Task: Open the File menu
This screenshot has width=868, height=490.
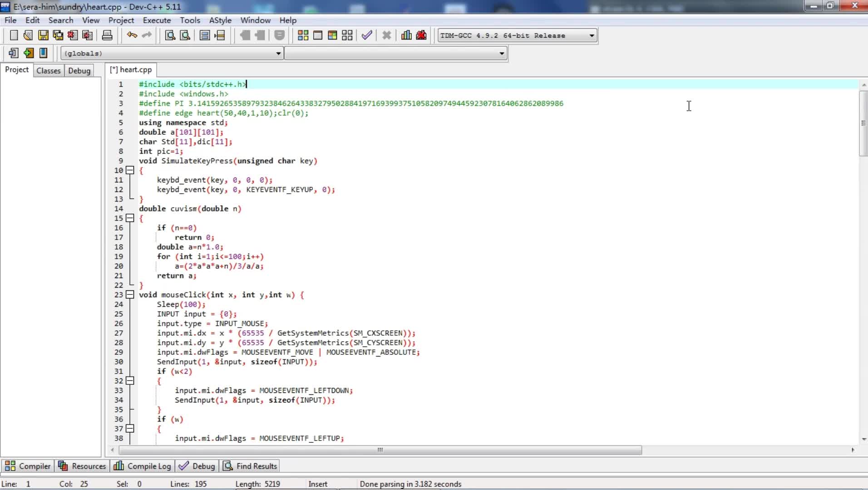Action: (10, 20)
